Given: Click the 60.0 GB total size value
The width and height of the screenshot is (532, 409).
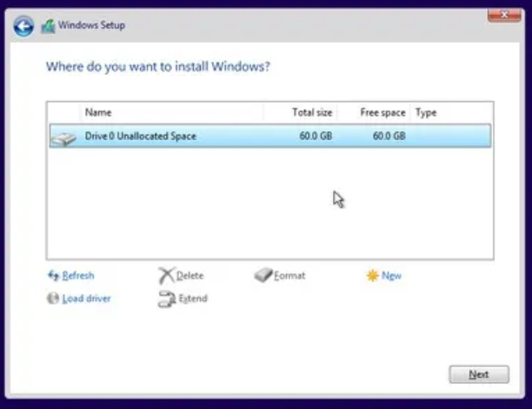Looking at the screenshot, I should click(x=316, y=137).
